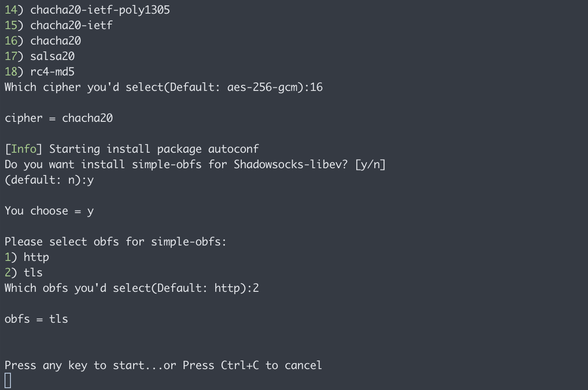The width and height of the screenshot is (588, 390).
Task: Click the 'obfs = tls' result line
Action: click(36, 319)
